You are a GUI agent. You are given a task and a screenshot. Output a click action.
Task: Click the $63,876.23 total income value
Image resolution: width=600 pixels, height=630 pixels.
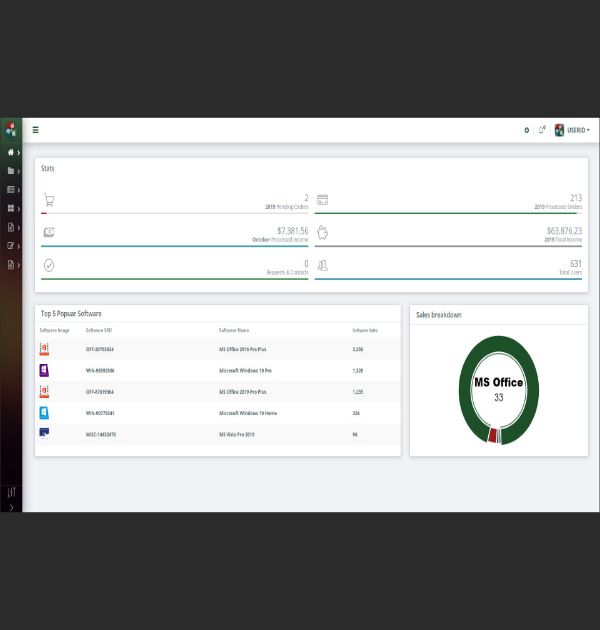564,231
